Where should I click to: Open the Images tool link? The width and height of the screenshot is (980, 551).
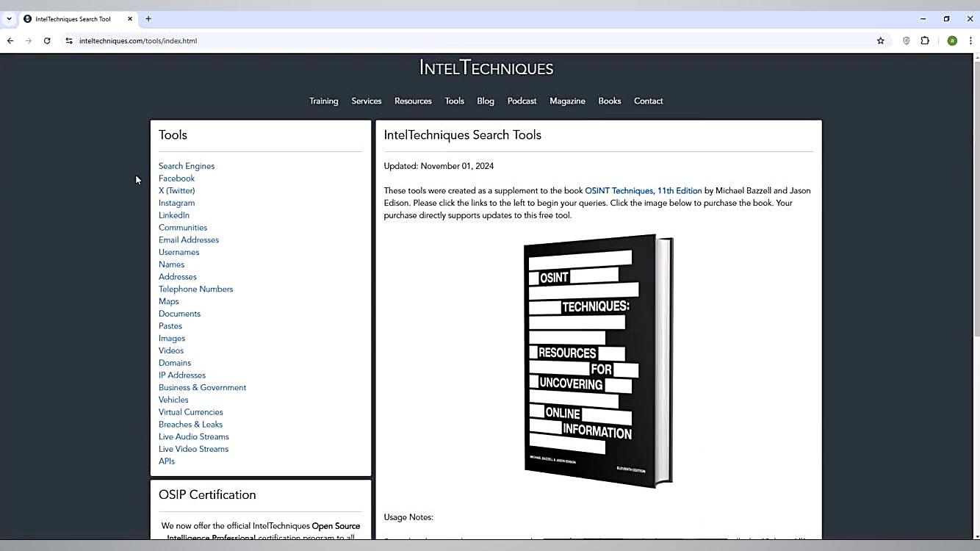pos(172,338)
